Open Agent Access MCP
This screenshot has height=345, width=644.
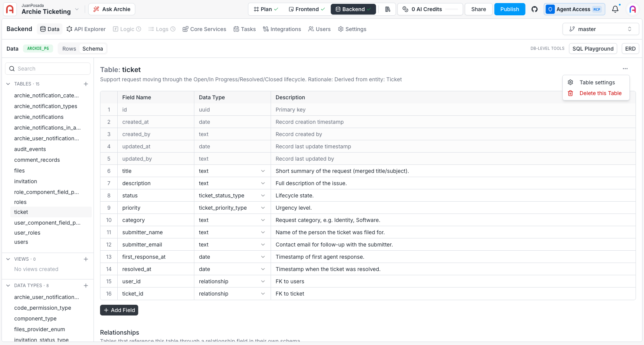(574, 9)
